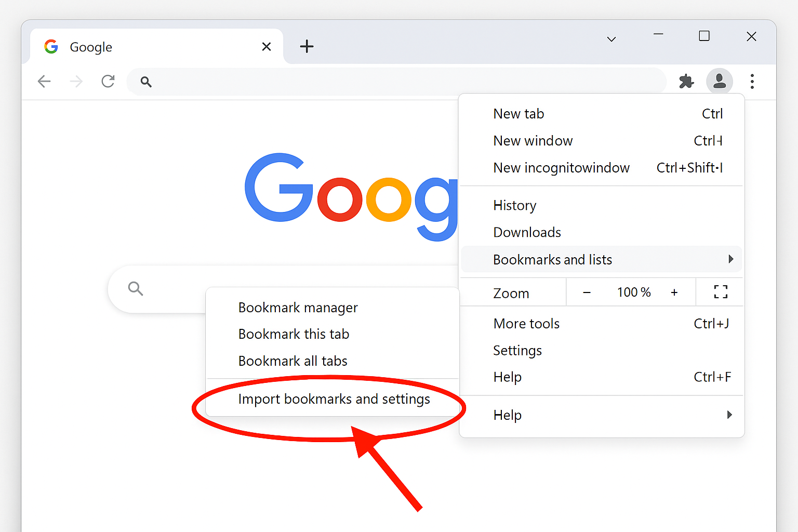Image resolution: width=798 pixels, height=532 pixels.
Task: Select Import bookmarks and settings
Action: pyautogui.click(x=334, y=399)
